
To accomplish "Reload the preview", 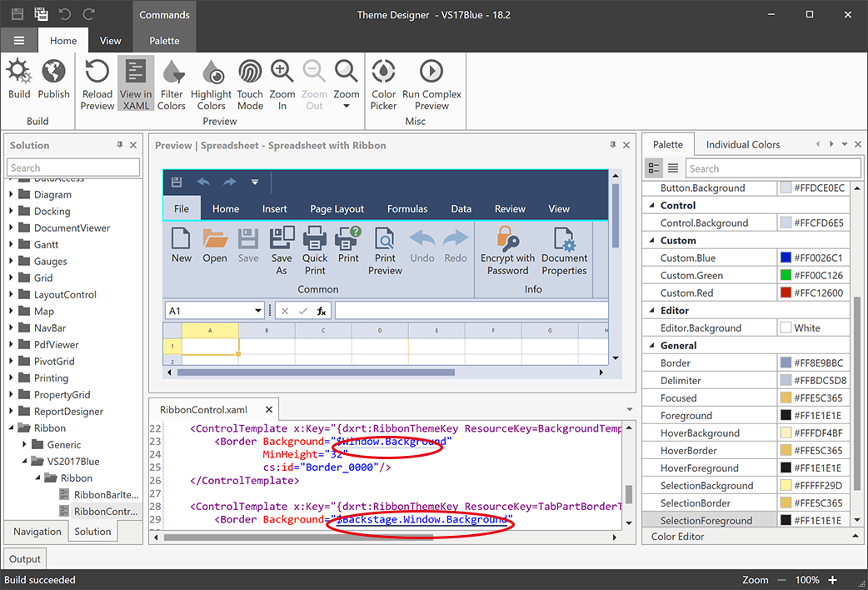I will click(x=97, y=81).
